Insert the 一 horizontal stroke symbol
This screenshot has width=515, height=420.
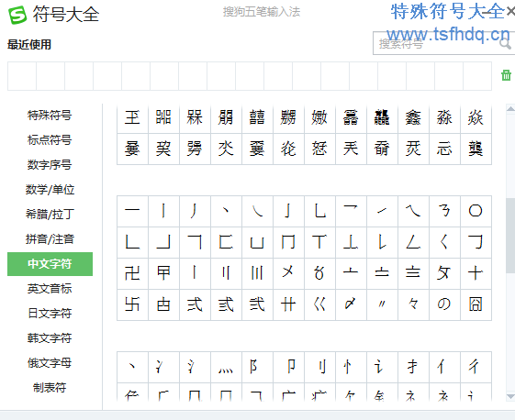[132, 211]
